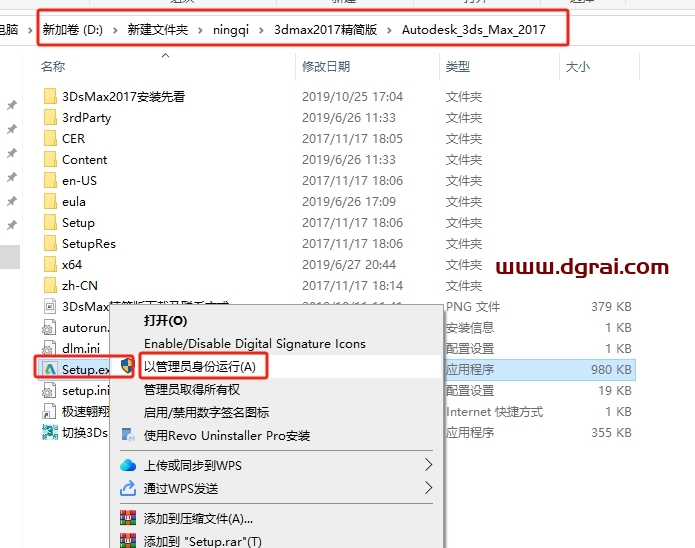Select the 3rdParty folder name

click(x=86, y=117)
